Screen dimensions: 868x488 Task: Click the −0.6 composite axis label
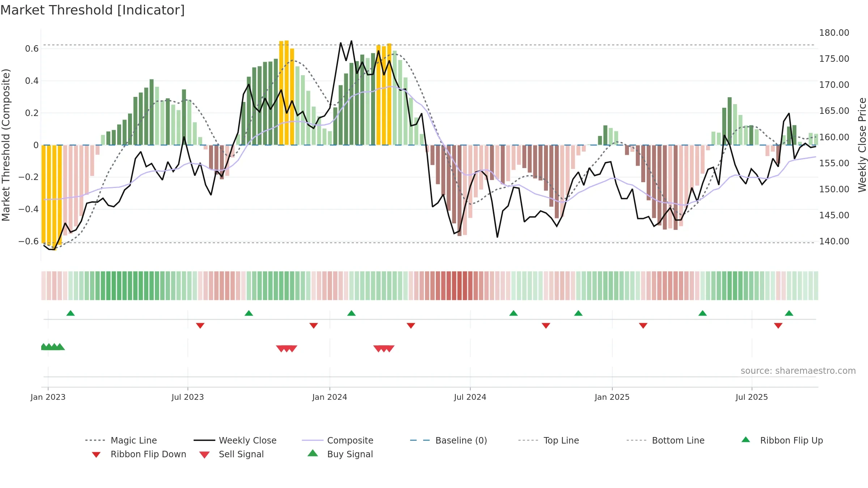tap(29, 241)
